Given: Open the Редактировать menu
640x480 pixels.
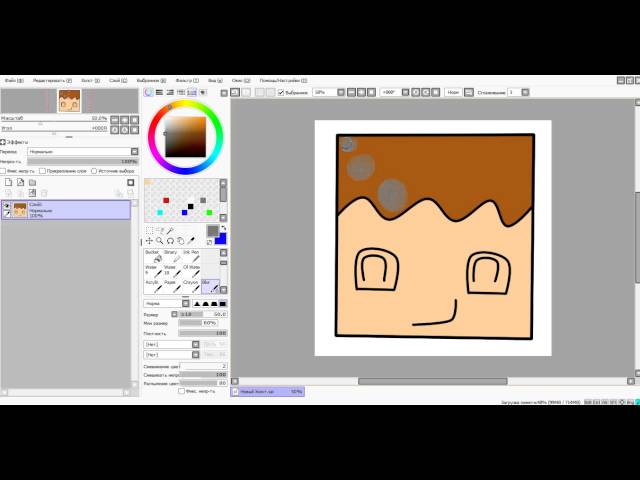Looking at the screenshot, I should tap(52, 81).
